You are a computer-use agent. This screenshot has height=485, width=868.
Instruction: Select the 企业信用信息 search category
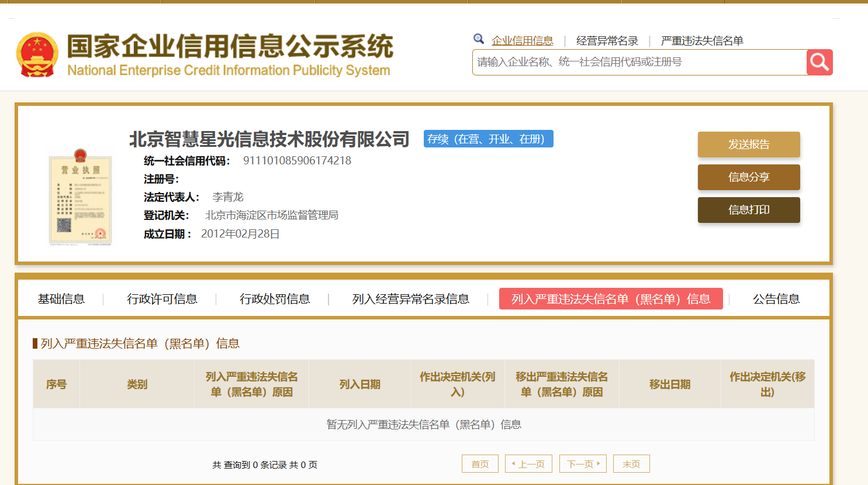click(x=522, y=40)
